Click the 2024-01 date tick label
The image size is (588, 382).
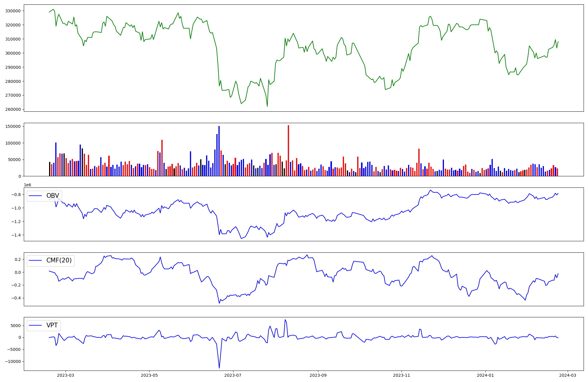[485, 375]
